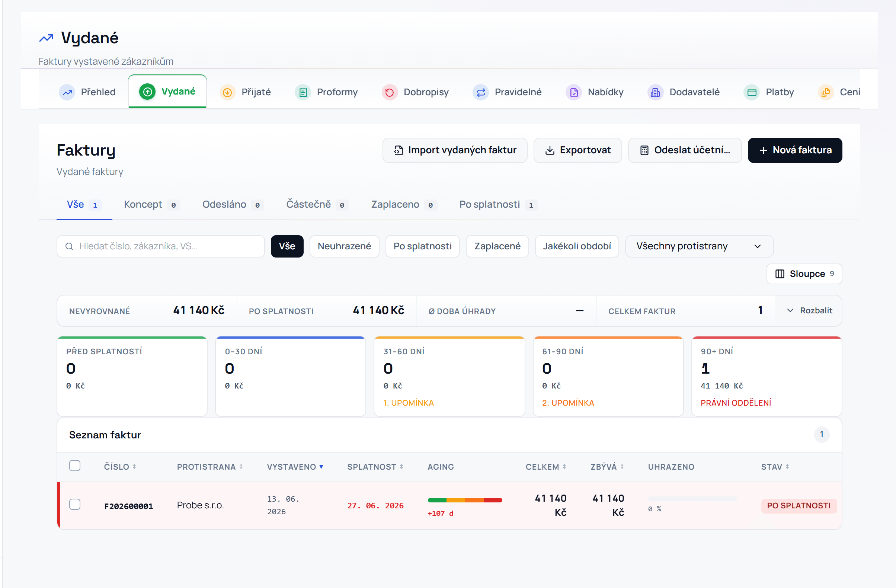Click the Uhrazeno 0 % progress bar
This screenshot has width=896, height=588.
(693, 499)
